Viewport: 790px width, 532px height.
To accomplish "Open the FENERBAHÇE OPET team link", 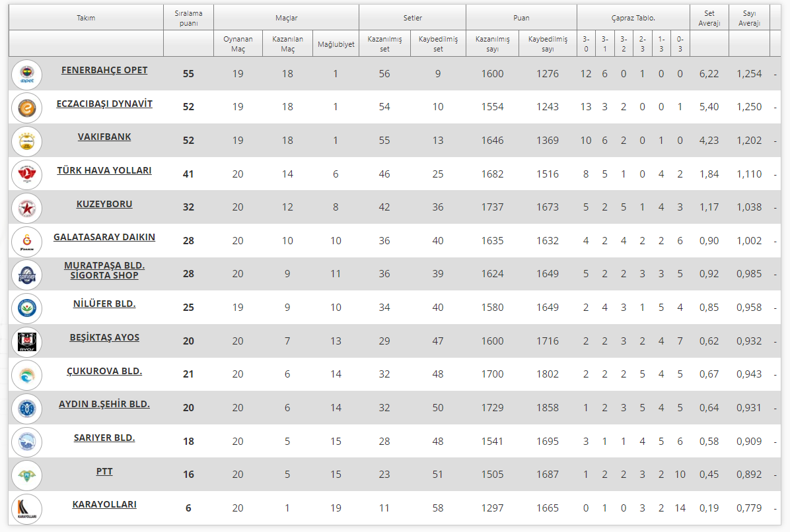I will click(104, 70).
